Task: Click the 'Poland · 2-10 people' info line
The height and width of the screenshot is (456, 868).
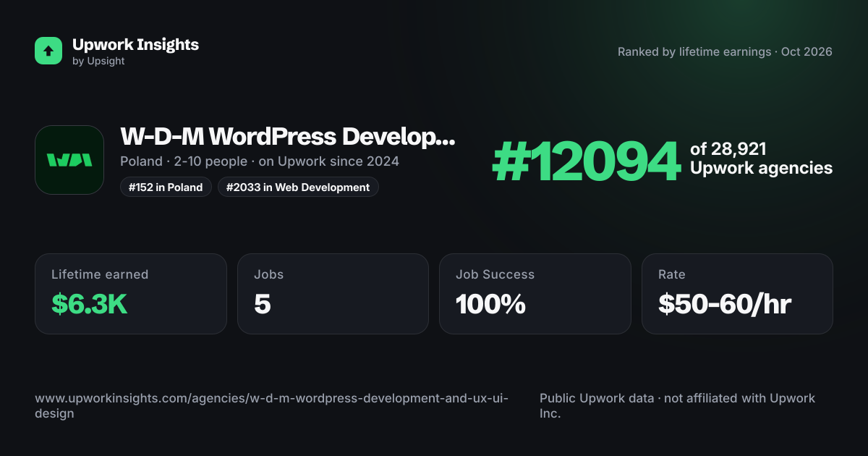Action: click(x=260, y=161)
